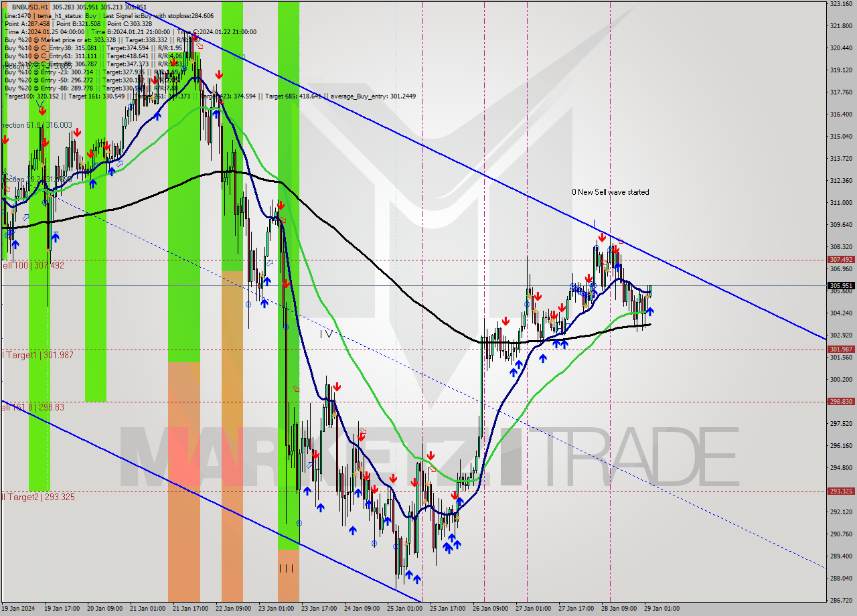The height and width of the screenshot is (616, 857).
Task: Click the '22 Jan 09:00' time label
Action: click(x=233, y=609)
